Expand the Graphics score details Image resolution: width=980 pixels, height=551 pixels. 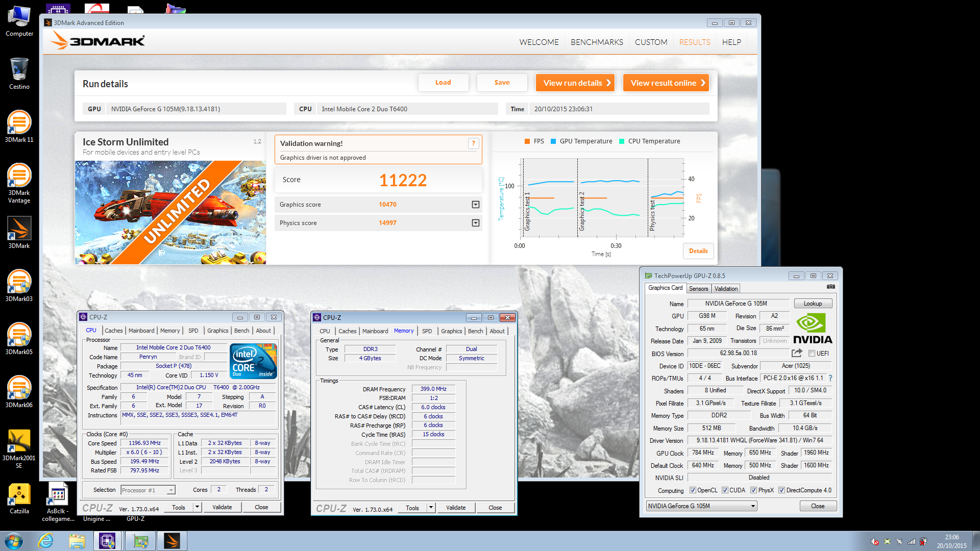476,205
